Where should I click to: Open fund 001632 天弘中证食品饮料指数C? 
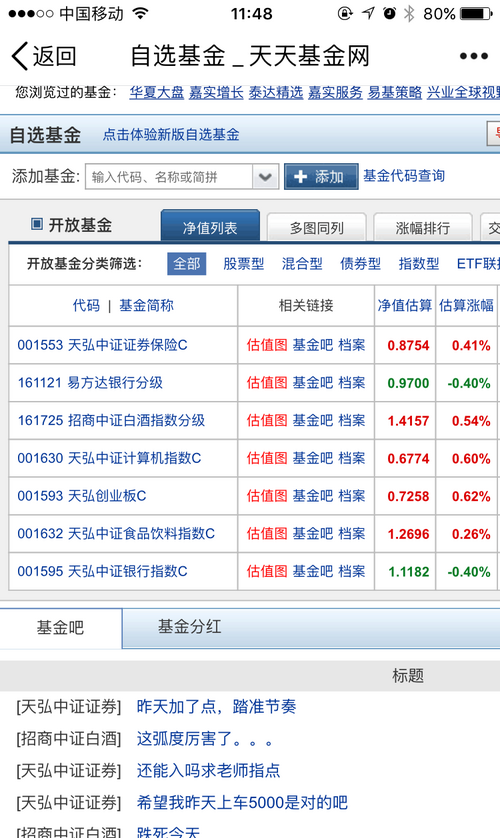tap(116, 533)
